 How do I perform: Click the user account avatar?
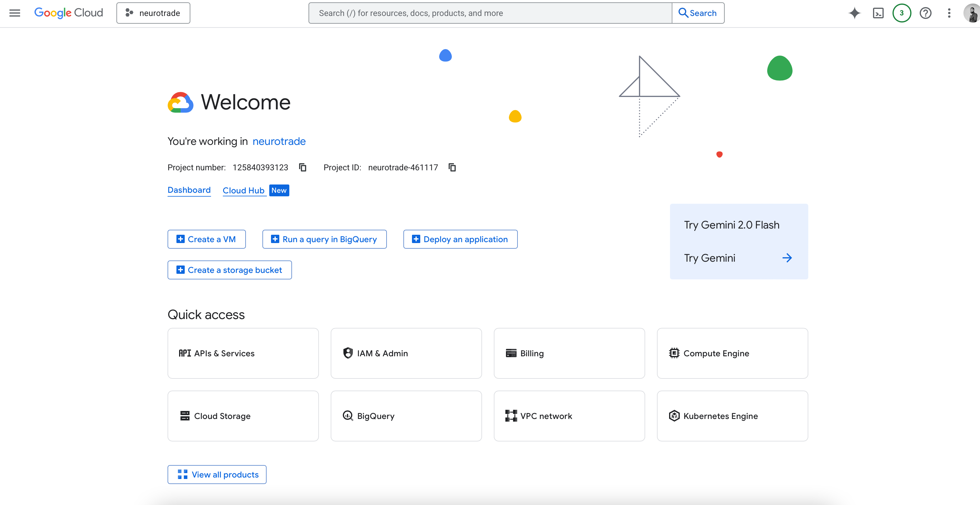(971, 13)
